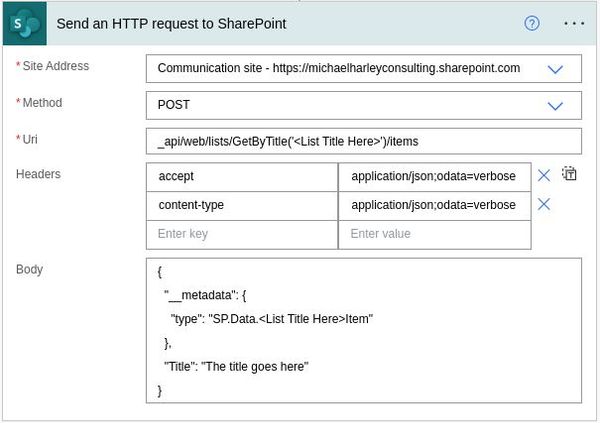Edit the content-type header value
Screen dimensions: 600x423
435,205
